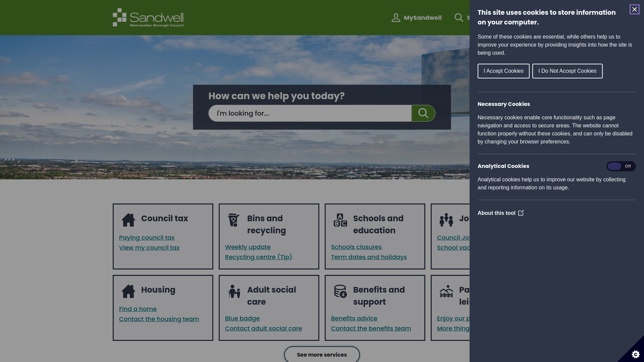Open Find a home link
Image resolution: width=644 pixels, height=362 pixels.
(x=138, y=309)
